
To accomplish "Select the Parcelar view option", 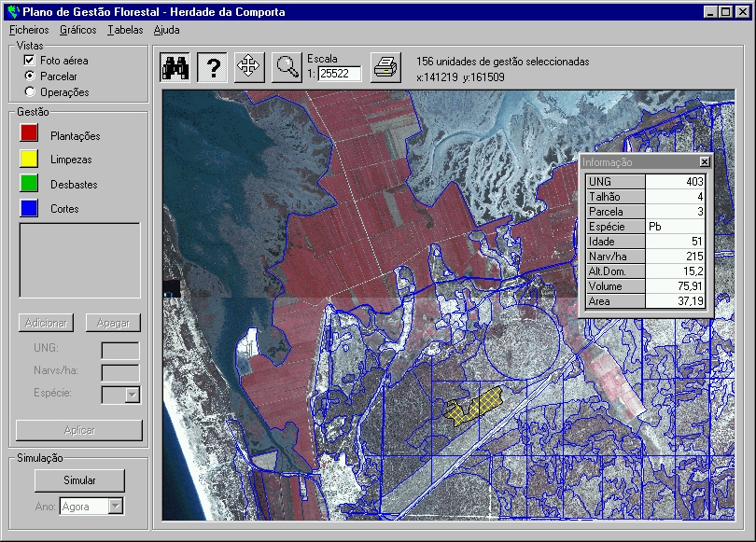I will pos(30,76).
